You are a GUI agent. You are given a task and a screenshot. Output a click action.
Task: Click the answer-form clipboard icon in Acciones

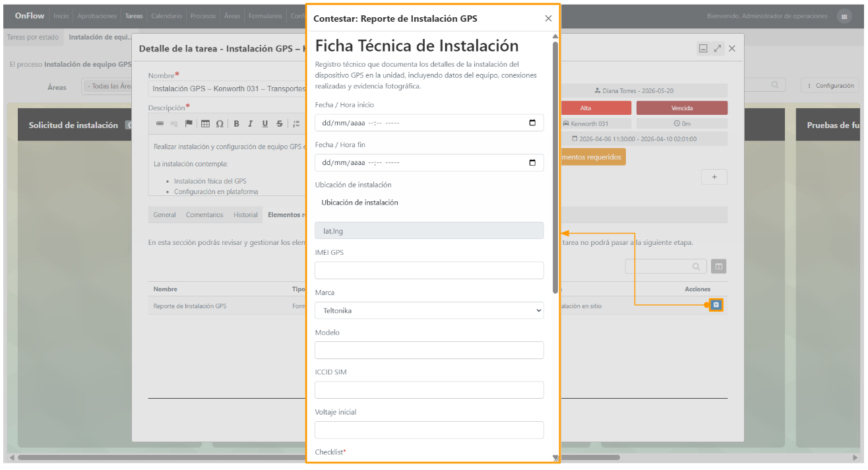click(x=716, y=305)
